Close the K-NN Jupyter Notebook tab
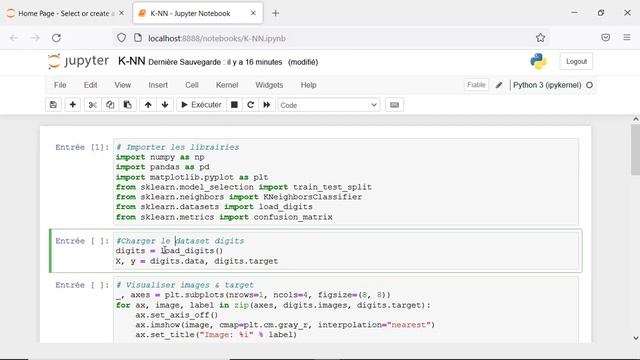 pyautogui.click(x=253, y=13)
